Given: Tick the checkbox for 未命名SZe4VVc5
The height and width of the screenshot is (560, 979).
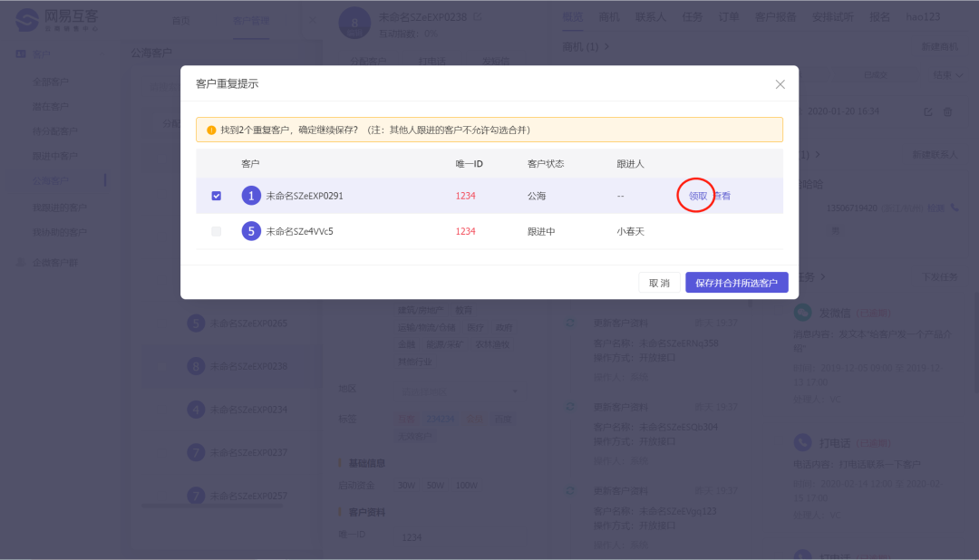Looking at the screenshot, I should [216, 231].
